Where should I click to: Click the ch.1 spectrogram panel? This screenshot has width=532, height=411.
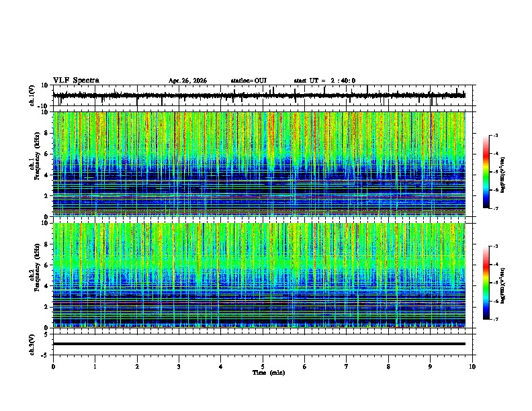[x=259, y=164]
